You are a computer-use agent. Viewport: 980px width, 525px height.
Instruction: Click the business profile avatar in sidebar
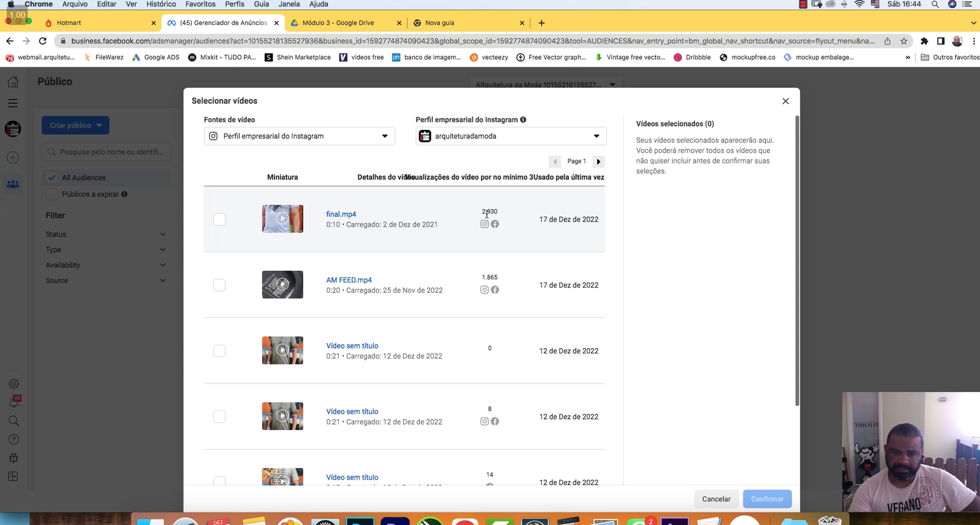(13, 129)
